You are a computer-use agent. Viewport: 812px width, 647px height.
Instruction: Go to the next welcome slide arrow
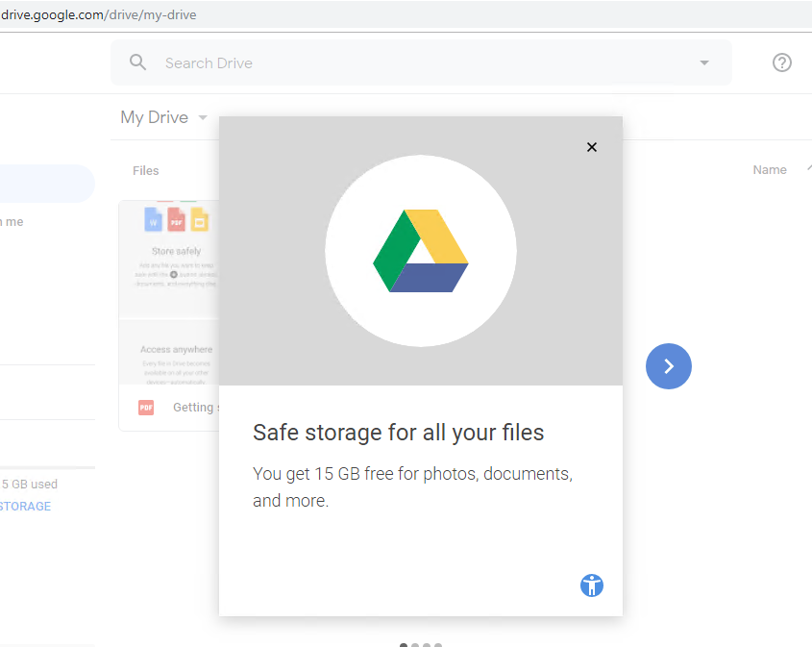coord(668,365)
